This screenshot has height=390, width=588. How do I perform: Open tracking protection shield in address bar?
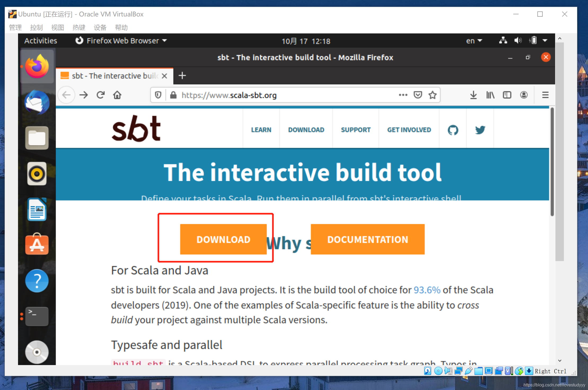click(158, 95)
